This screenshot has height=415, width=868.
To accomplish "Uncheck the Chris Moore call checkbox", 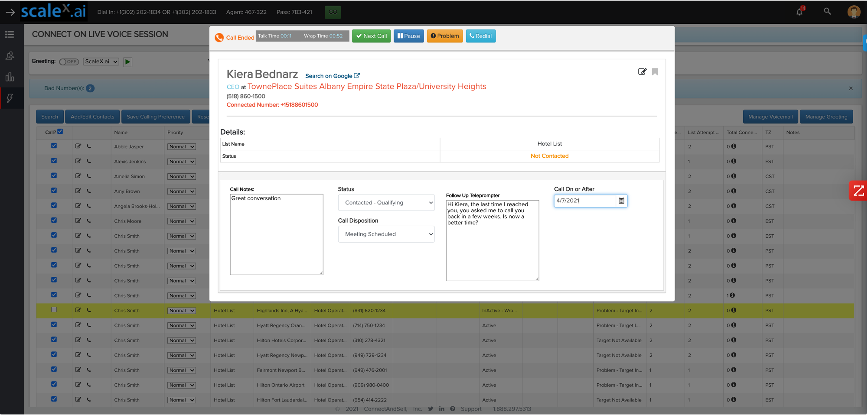I will 54,220.
